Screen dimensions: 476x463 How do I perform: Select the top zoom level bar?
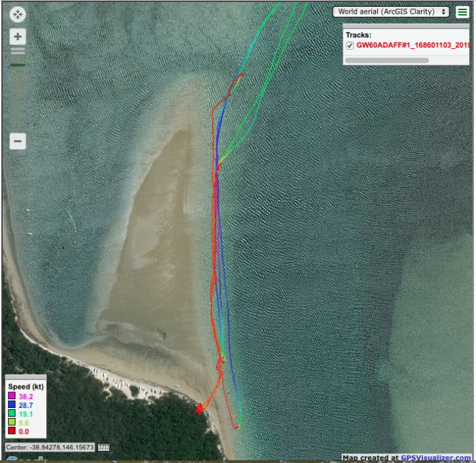(x=18, y=49)
